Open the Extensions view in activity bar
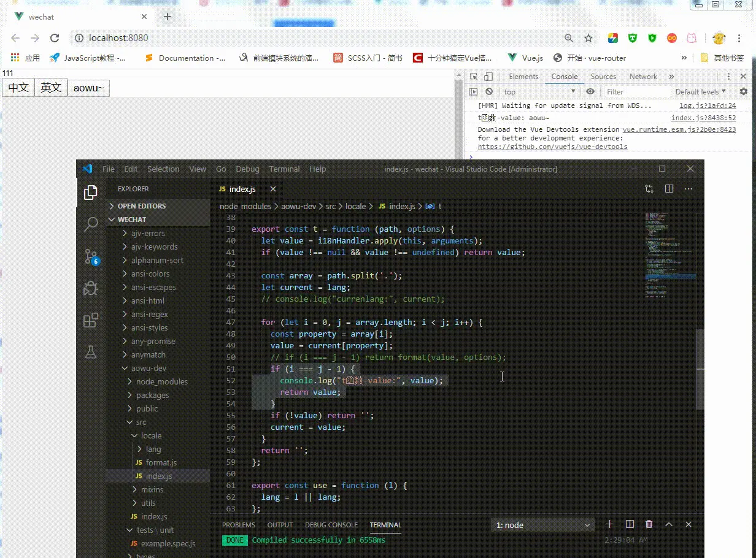Screen dimensions: 756x558 91,320
